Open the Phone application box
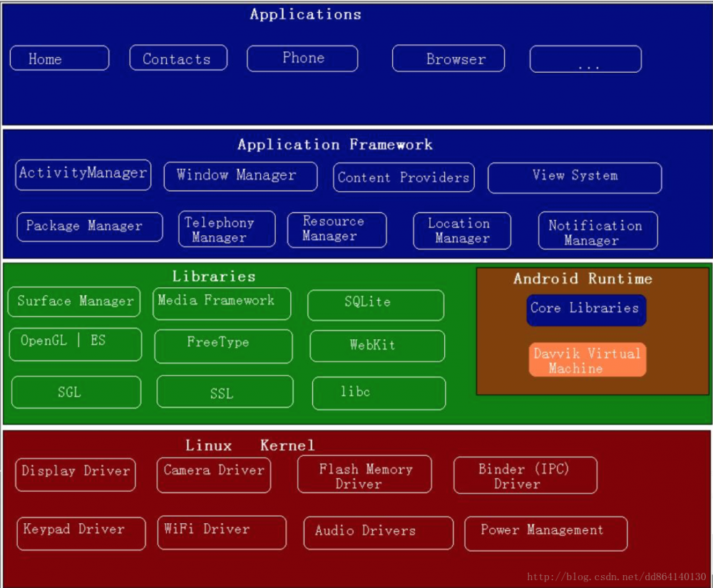This screenshot has height=588, width=713. [302, 58]
